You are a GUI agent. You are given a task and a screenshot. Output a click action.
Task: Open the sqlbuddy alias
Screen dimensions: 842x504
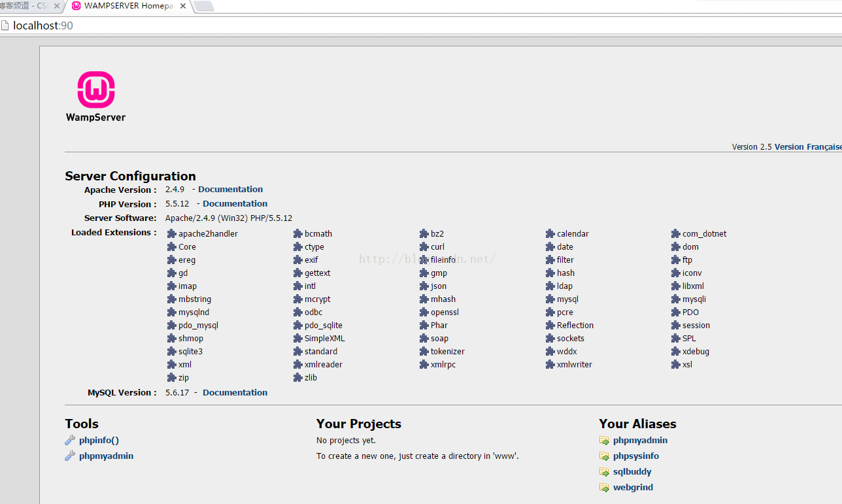(632, 471)
